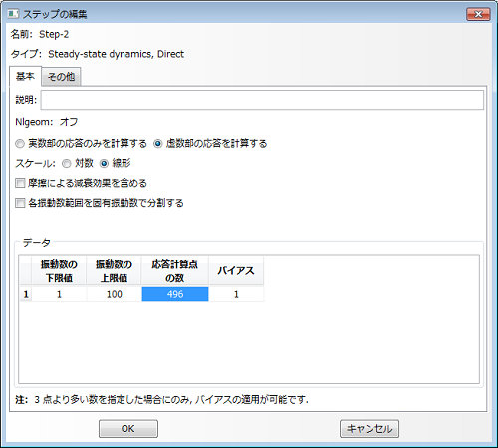Close the ステップの編集 dialog window
Viewport: 498px width, 448px height.
(x=478, y=14)
